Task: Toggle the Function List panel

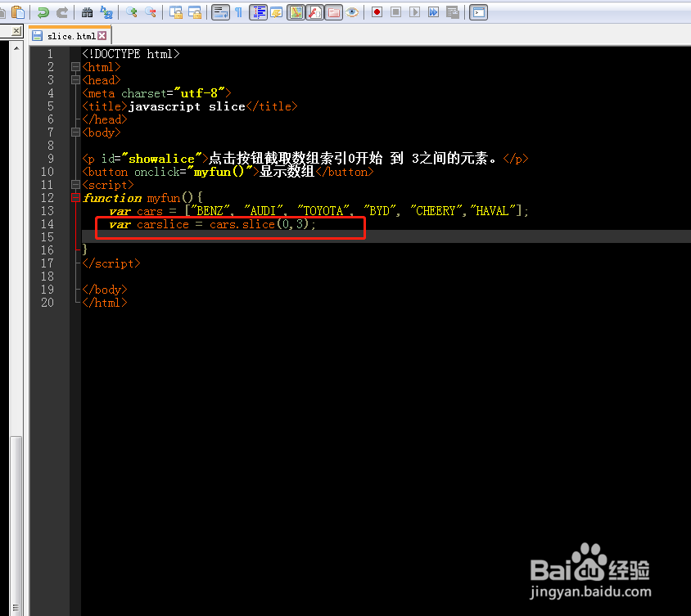Action: [x=314, y=12]
